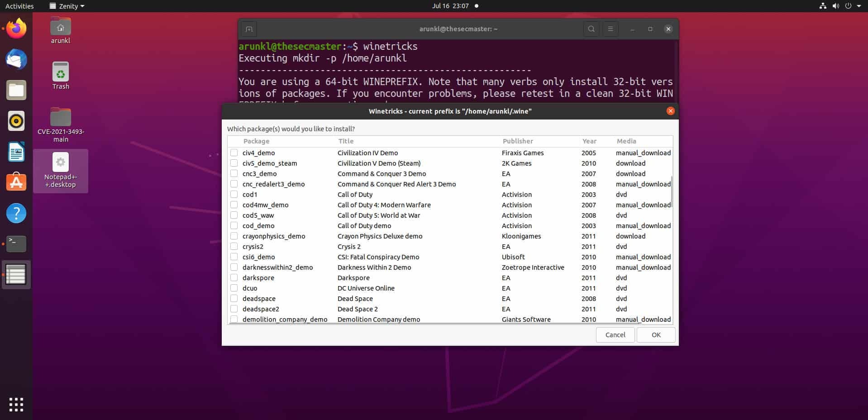Click the 'Giants Software' publisher cell

[526, 319]
